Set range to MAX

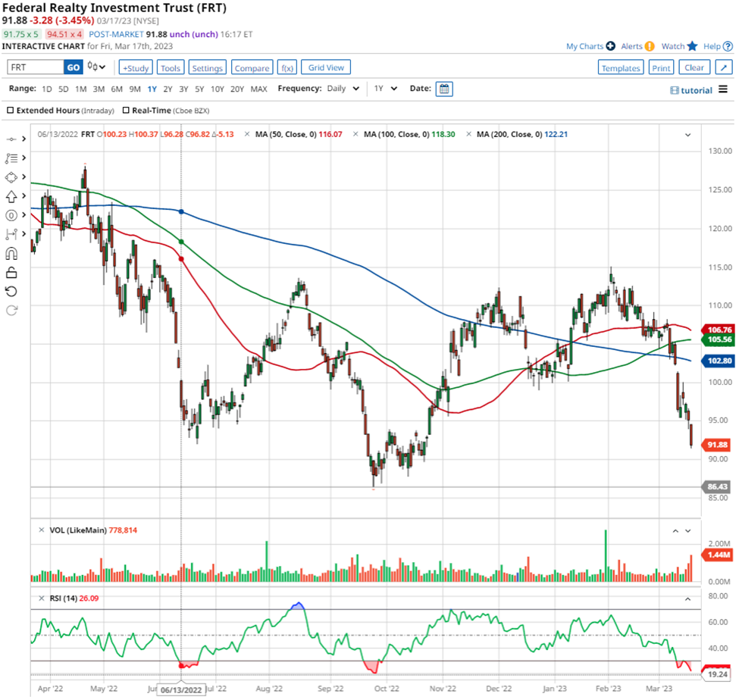click(258, 89)
